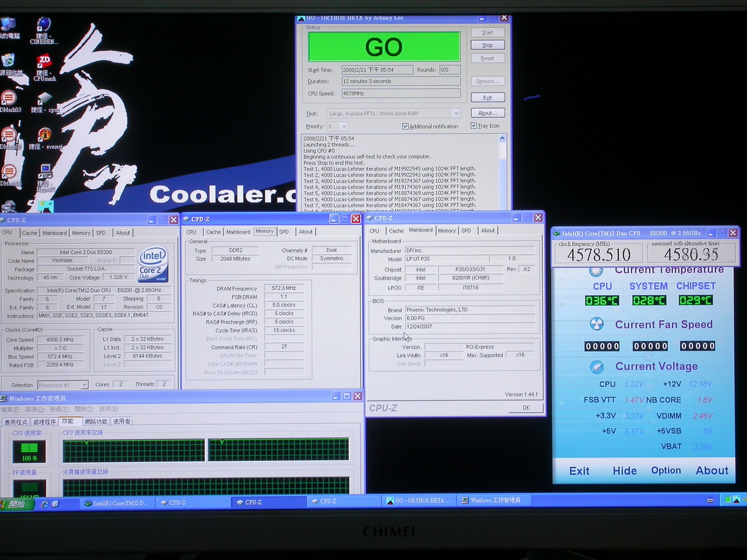Click the Stop button in ORTHOS
The image size is (747, 560).
click(x=488, y=45)
